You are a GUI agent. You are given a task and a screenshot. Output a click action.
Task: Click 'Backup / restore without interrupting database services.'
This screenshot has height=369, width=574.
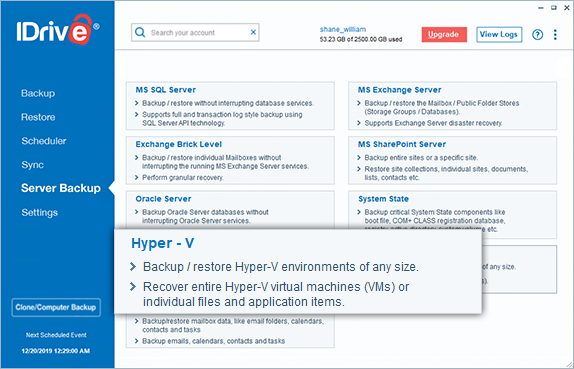click(x=228, y=103)
